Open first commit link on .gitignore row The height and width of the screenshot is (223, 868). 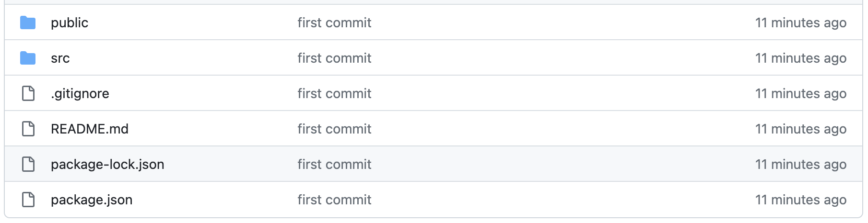[334, 93]
